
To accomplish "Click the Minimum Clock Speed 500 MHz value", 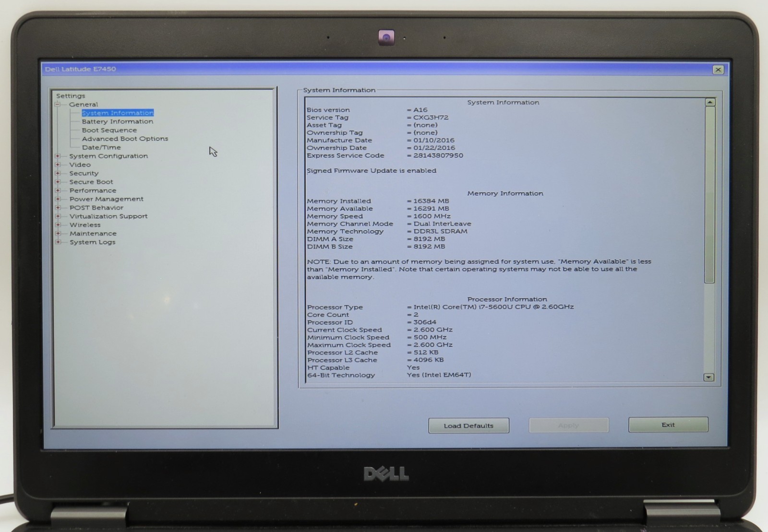I will pyautogui.click(x=430, y=337).
